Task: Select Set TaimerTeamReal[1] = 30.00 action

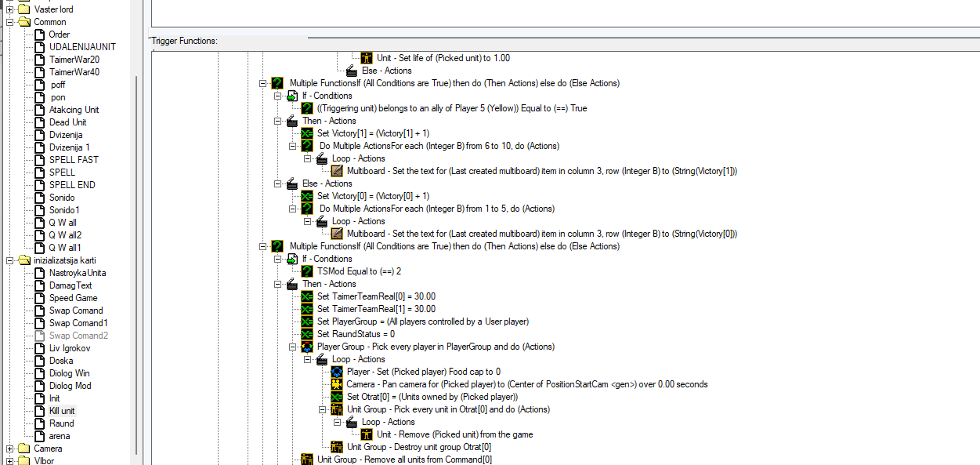Action: click(376, 309)
